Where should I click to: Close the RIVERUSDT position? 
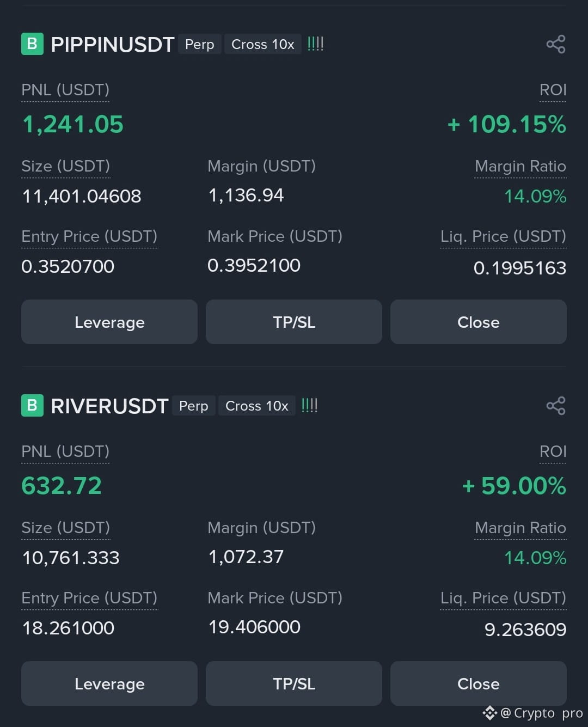coord(479,683)
